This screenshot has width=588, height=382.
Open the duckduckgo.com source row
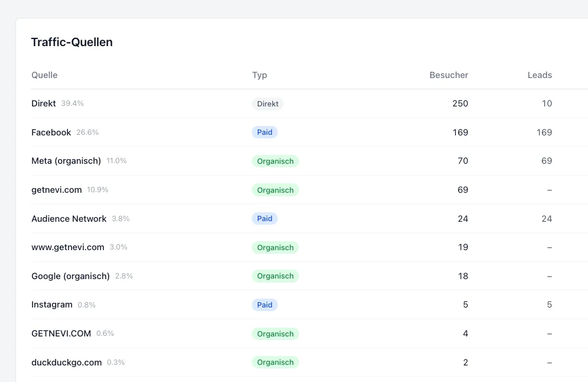(66, 362)
